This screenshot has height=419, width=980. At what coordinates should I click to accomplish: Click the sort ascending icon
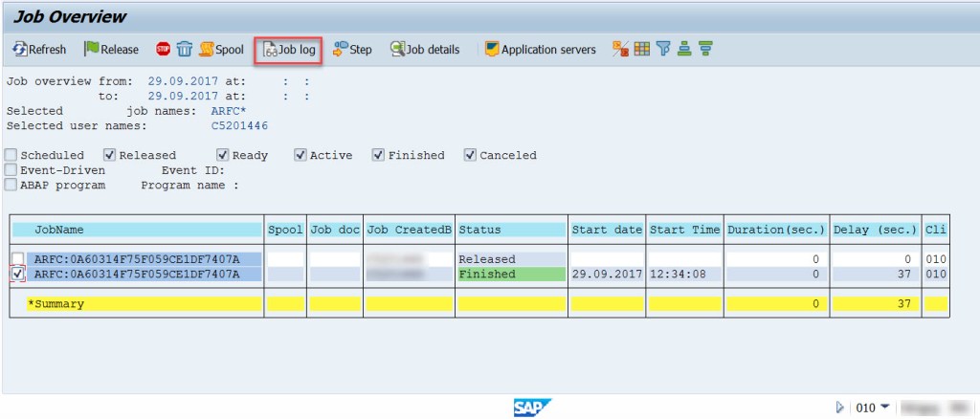[x=684, y=50]
